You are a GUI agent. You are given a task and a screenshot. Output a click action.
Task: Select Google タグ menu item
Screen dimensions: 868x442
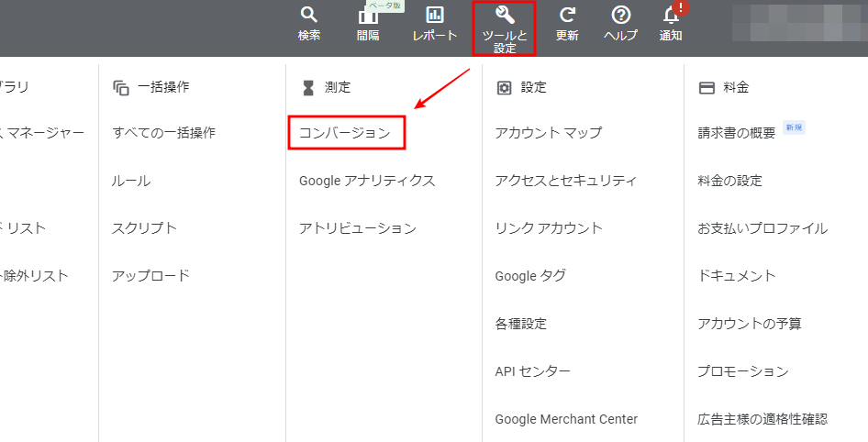click(530, 276)
